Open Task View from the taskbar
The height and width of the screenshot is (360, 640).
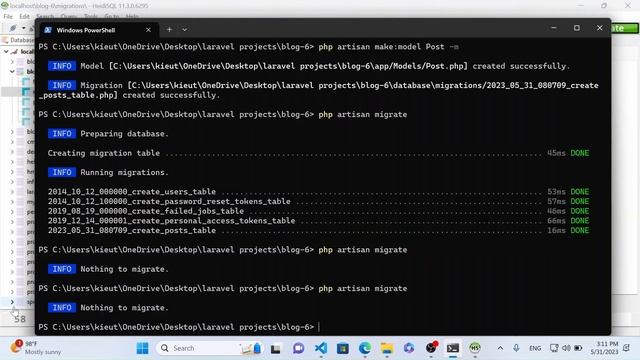pos(276,348)
